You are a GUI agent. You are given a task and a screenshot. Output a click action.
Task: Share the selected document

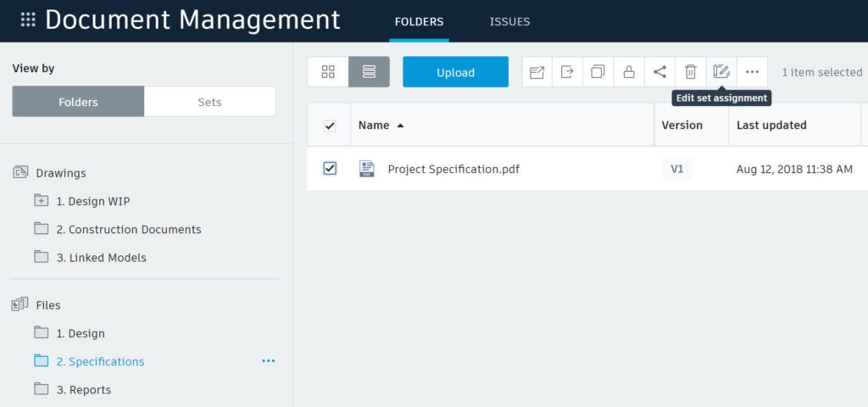pyautogui.click(x=659, y=72)
